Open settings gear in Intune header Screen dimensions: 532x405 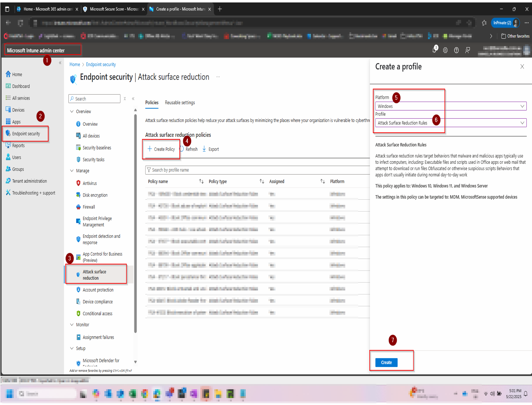click(445, 50)
